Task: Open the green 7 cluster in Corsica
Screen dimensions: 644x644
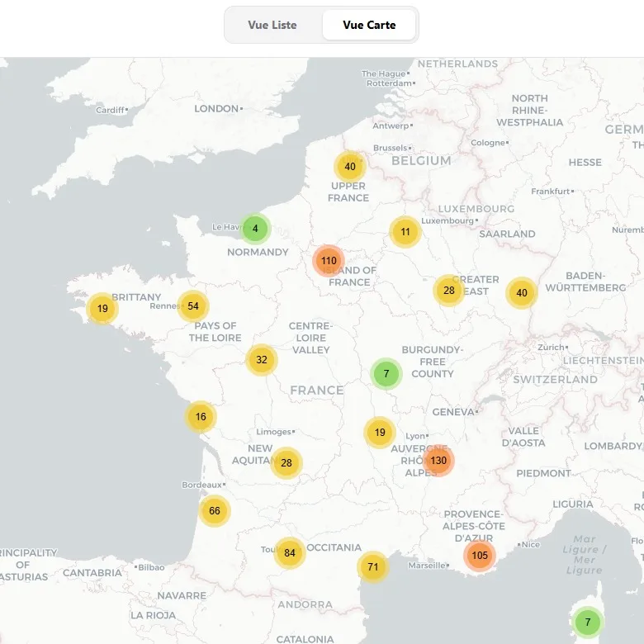Action: click(x=588, y=623)
